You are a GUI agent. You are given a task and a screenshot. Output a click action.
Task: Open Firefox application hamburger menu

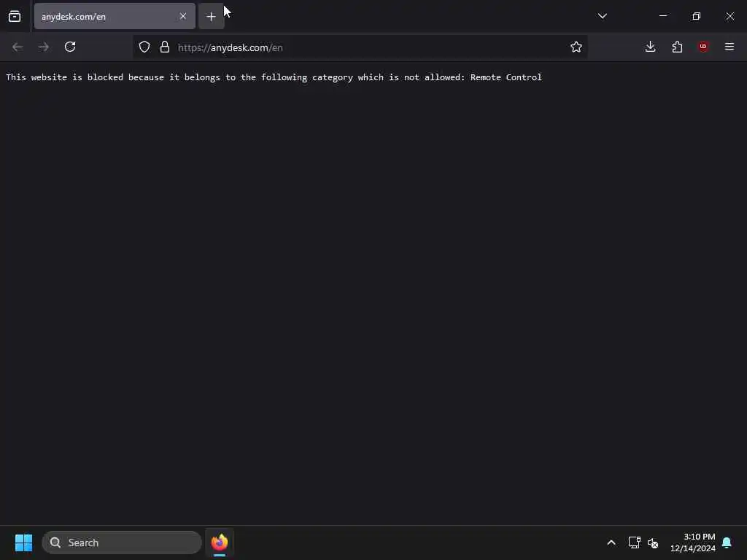point(729,47)
